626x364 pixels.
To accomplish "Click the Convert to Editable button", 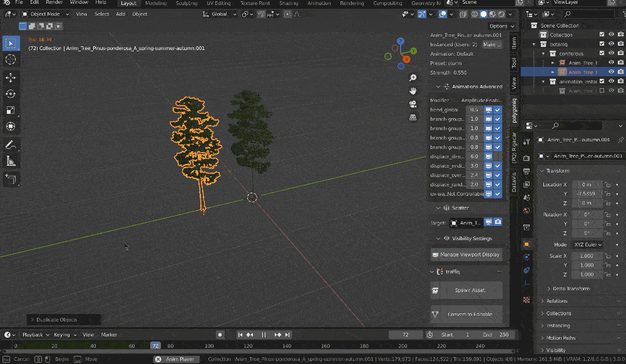I will tap(466, 314).
